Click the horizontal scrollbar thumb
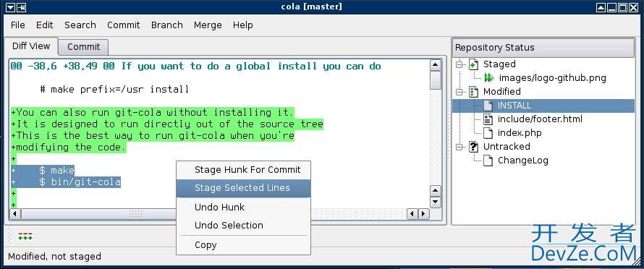644x269 pixels. click(136, 214)
